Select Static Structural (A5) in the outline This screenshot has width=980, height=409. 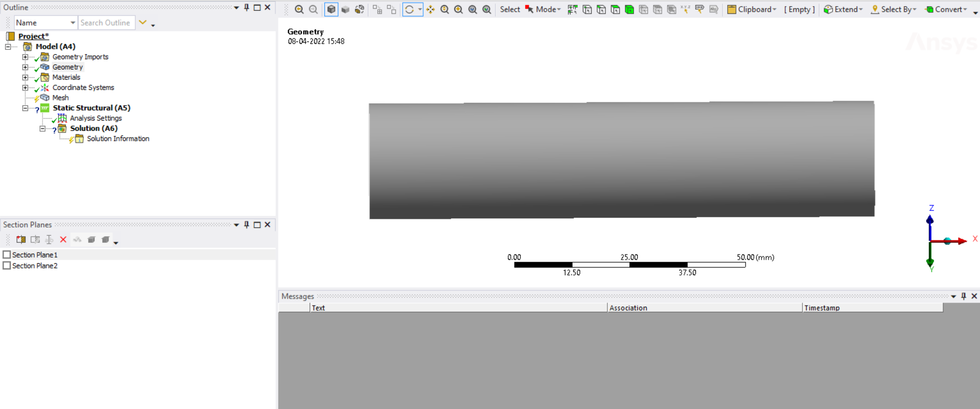92,108
